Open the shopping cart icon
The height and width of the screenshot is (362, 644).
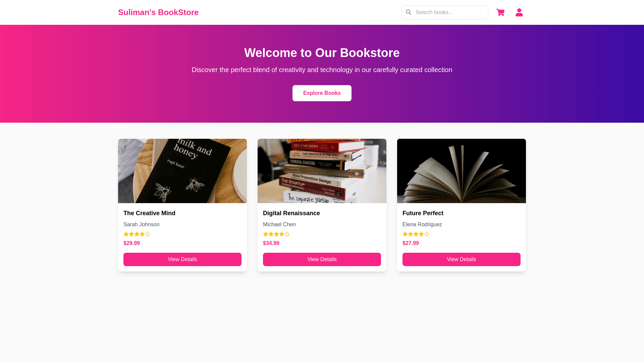pyautogui.click(x=500, y=12)
